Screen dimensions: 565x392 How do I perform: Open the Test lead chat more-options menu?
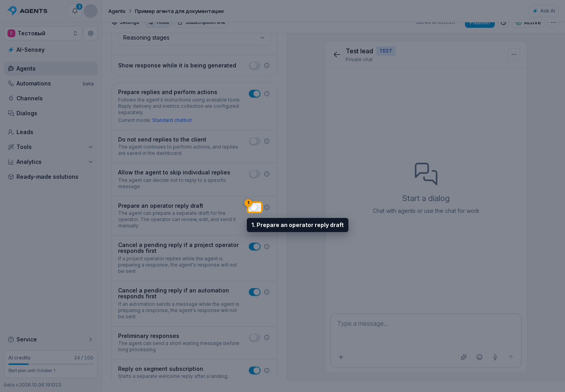[514, 54]
